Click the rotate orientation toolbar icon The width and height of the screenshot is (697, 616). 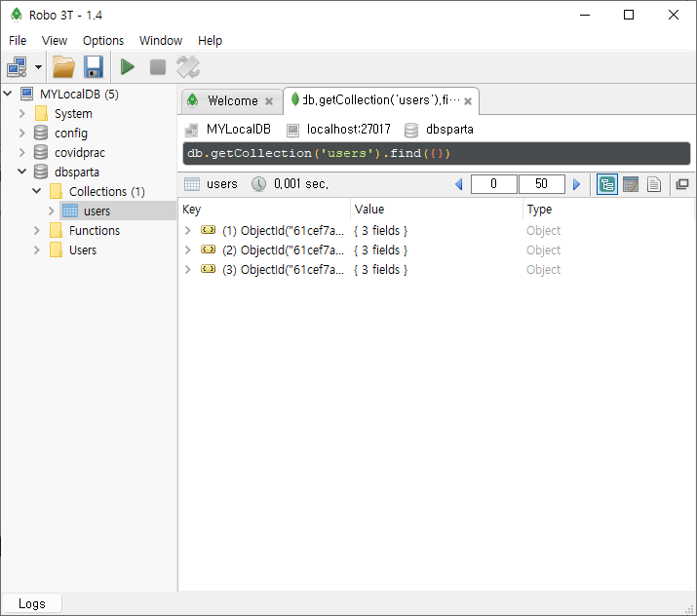pos(188,67)
